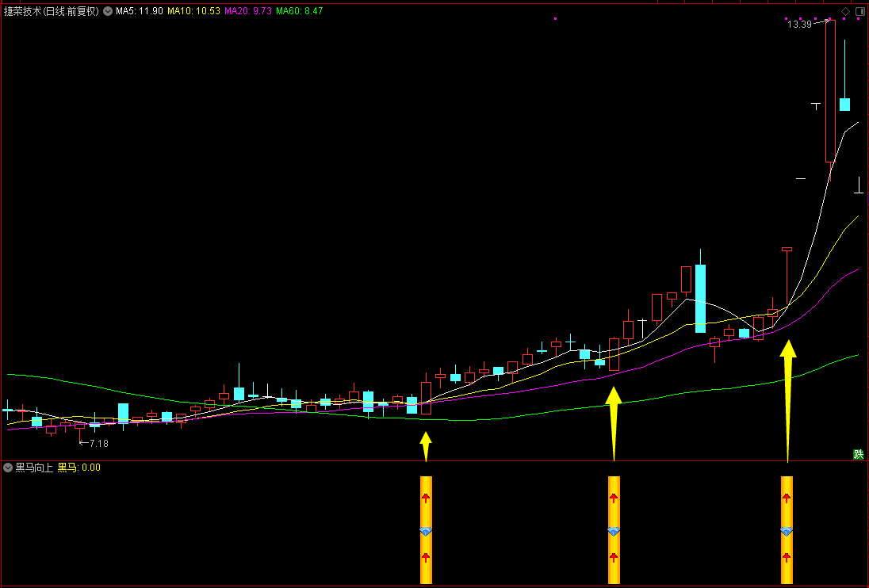Expand the 黑马向上 indicator dropdown

pos(8,468)
